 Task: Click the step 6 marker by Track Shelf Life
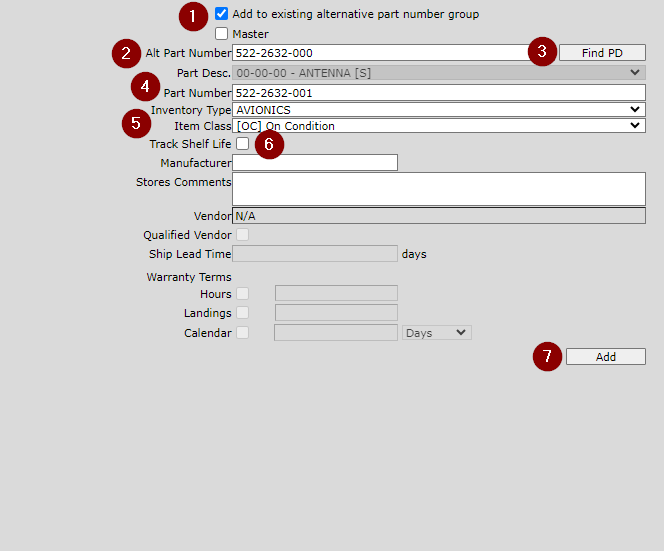pyautogui.click(x=269, y=145)
